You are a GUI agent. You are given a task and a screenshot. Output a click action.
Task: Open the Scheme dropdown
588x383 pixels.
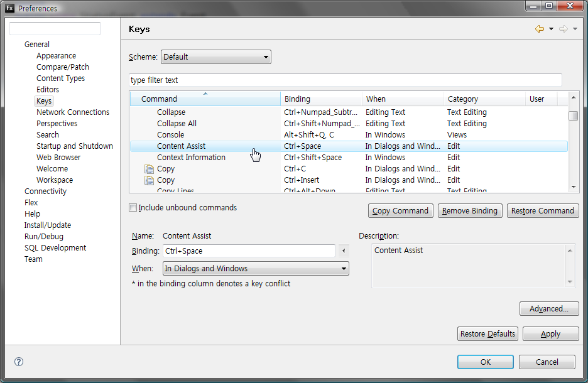click(x=216, y=57)
